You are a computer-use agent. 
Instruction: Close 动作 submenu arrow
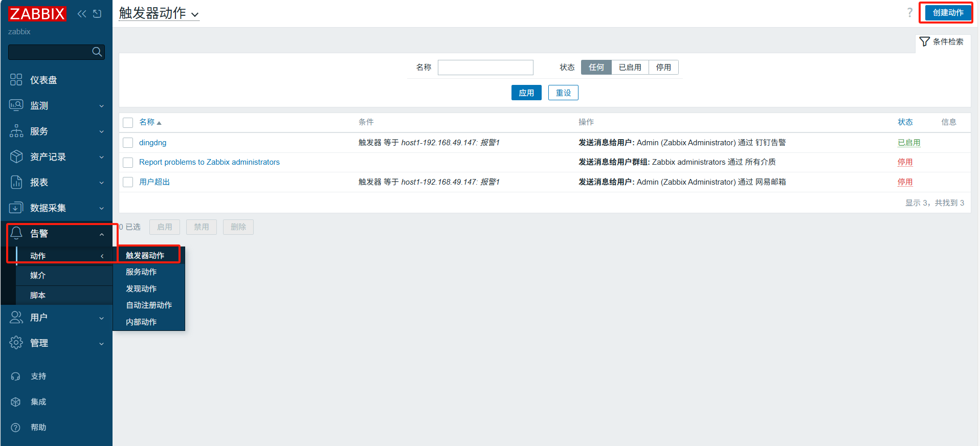coord(102,256)
